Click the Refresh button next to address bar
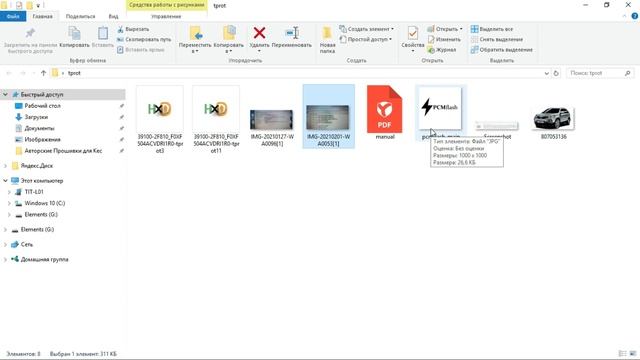 (556, 73)
